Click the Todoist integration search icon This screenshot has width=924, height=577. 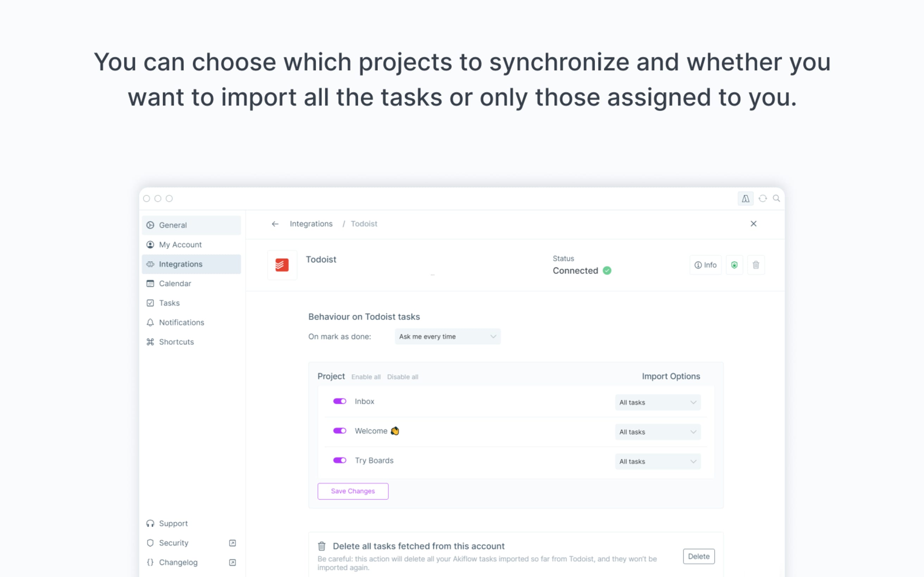coord(776,198)
